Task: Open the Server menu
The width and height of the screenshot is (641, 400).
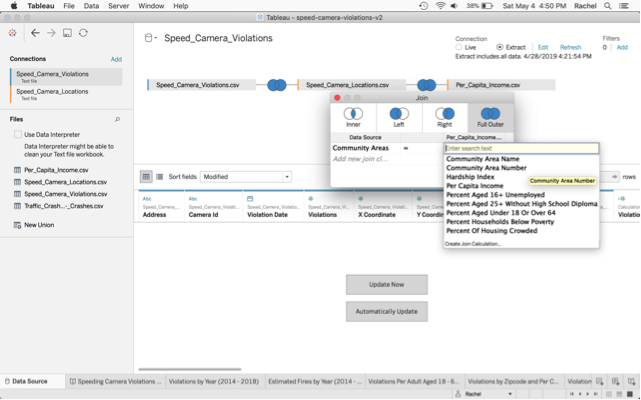Action: pos(118,6)
